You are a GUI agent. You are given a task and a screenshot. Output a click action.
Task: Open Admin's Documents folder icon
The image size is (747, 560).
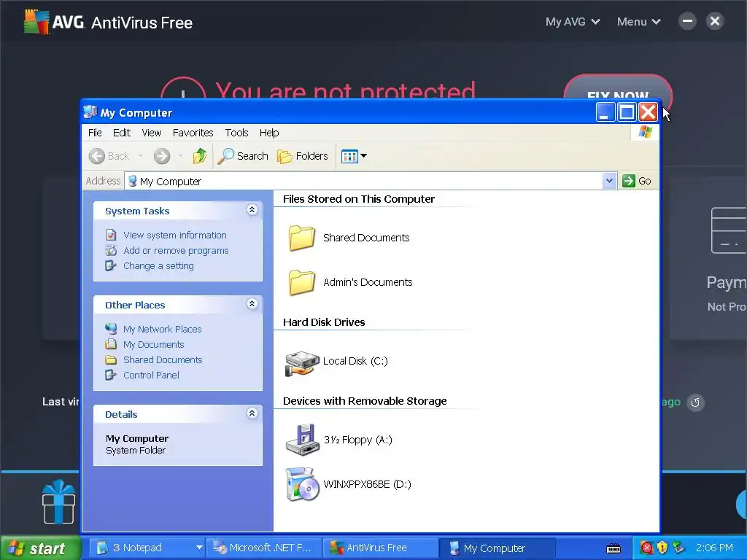[x=301, y=282]
